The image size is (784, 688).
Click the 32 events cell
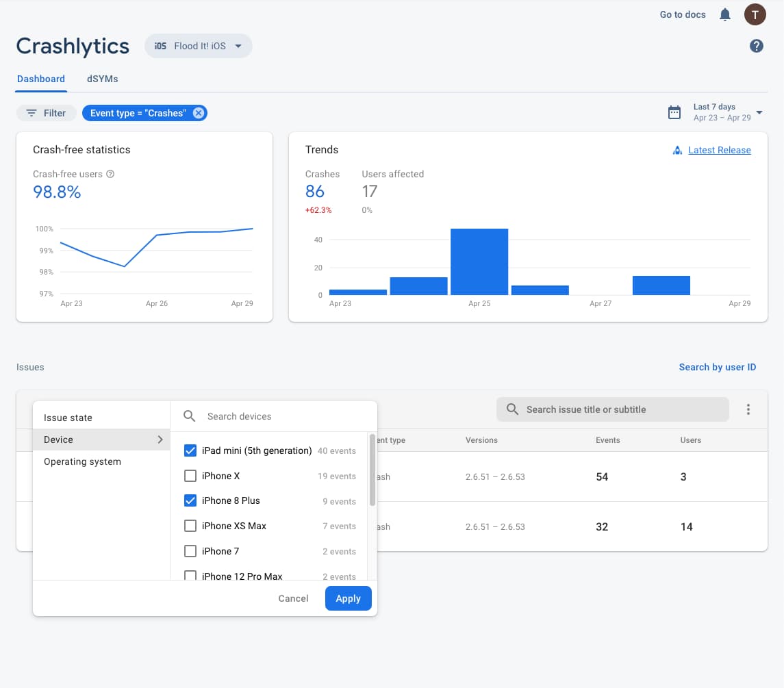[601, 526]
